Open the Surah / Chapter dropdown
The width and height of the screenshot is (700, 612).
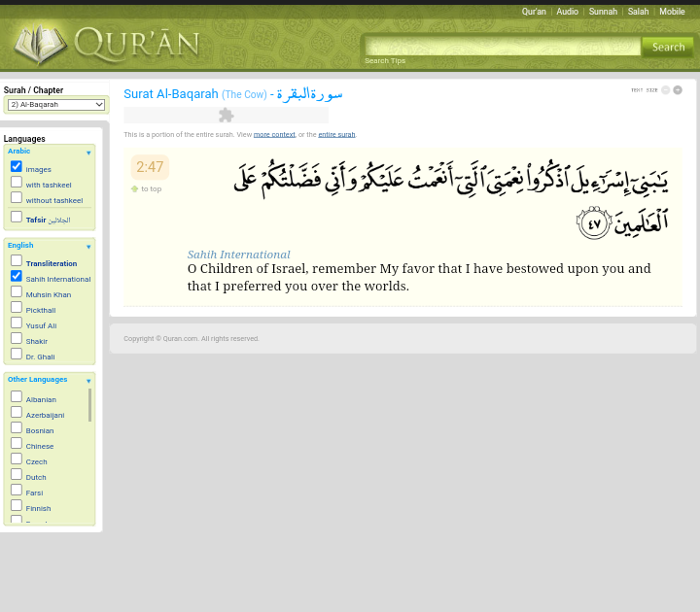56,105
